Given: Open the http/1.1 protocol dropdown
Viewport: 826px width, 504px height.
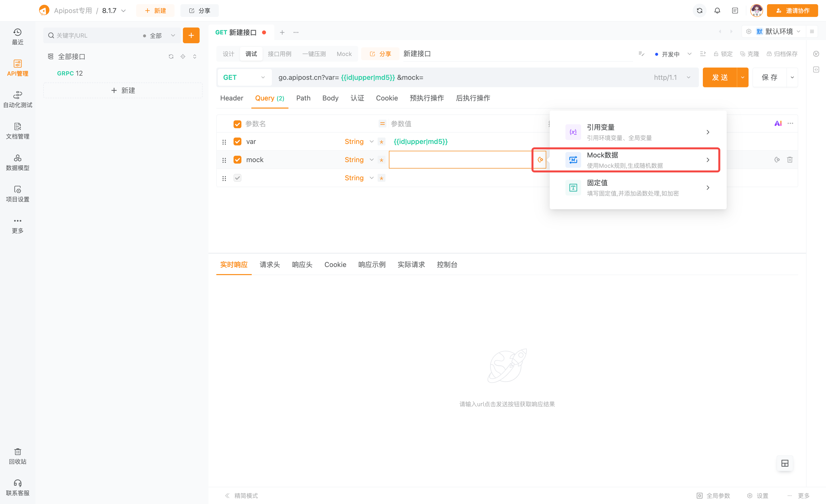Looking at the screenshot, I should point(672,77).
